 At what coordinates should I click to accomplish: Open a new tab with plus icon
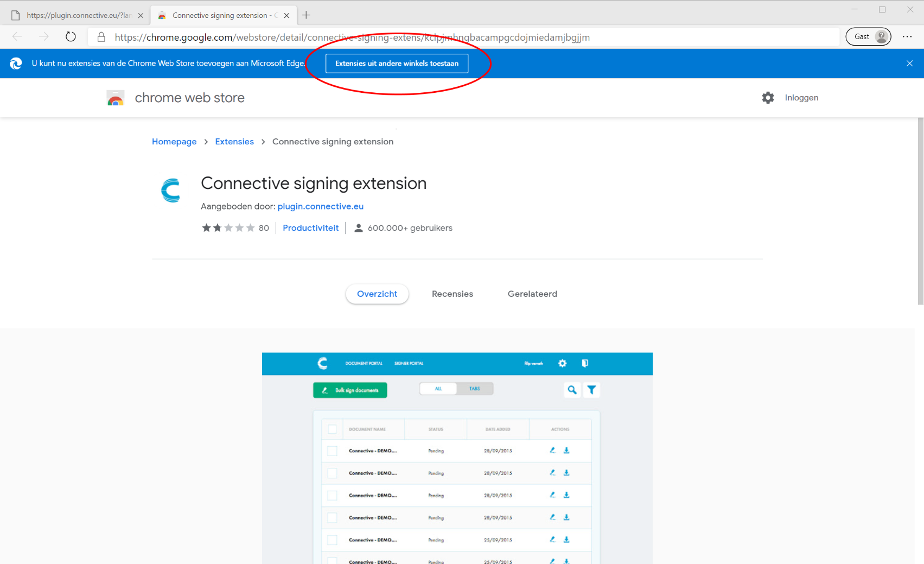pyautogui.click(x=307, y=15)
